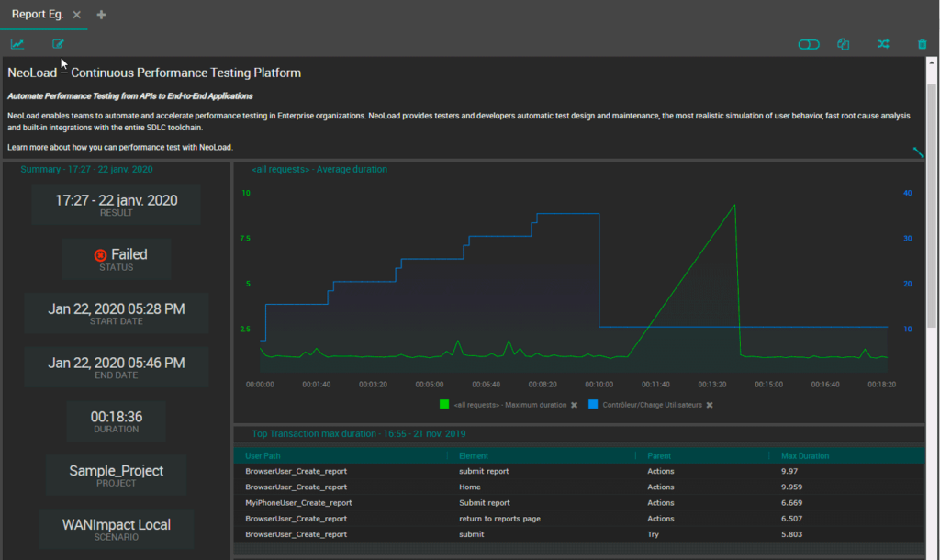Screen dimensions: 940x560
Task: Click the green Maximum duration legend swatch
Action: 444,404
